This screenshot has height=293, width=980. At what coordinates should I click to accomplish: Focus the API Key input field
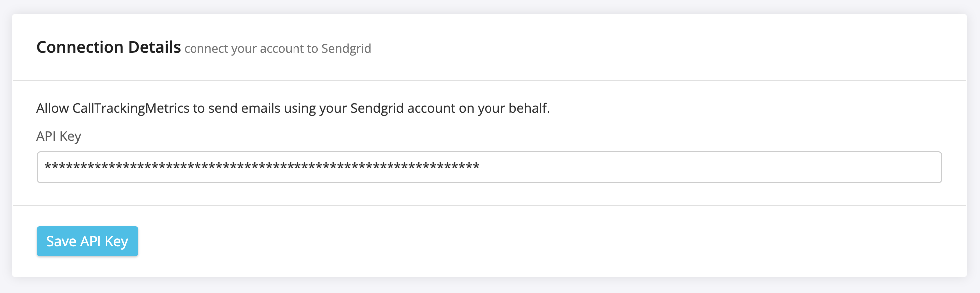(x=489, y=167)
